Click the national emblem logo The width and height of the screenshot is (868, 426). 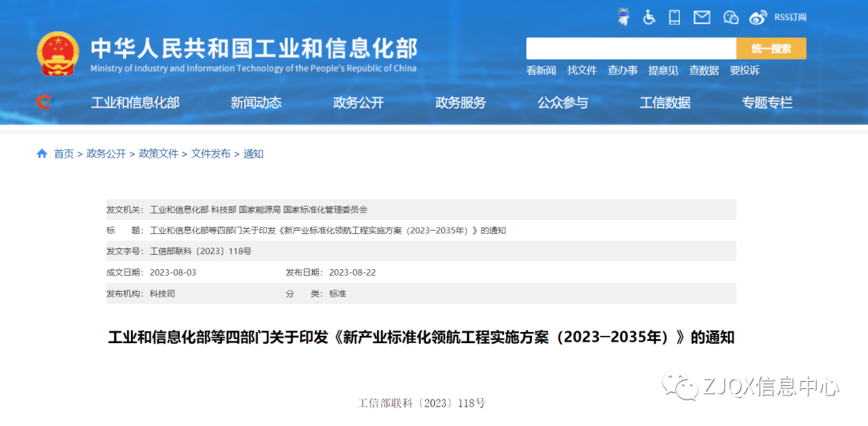[58, 54]
